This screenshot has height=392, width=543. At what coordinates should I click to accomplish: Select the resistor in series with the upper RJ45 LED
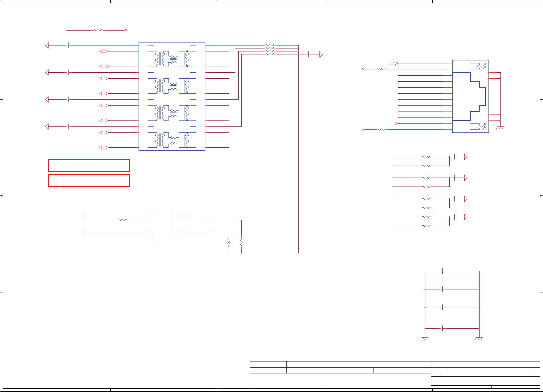(381, 69)
